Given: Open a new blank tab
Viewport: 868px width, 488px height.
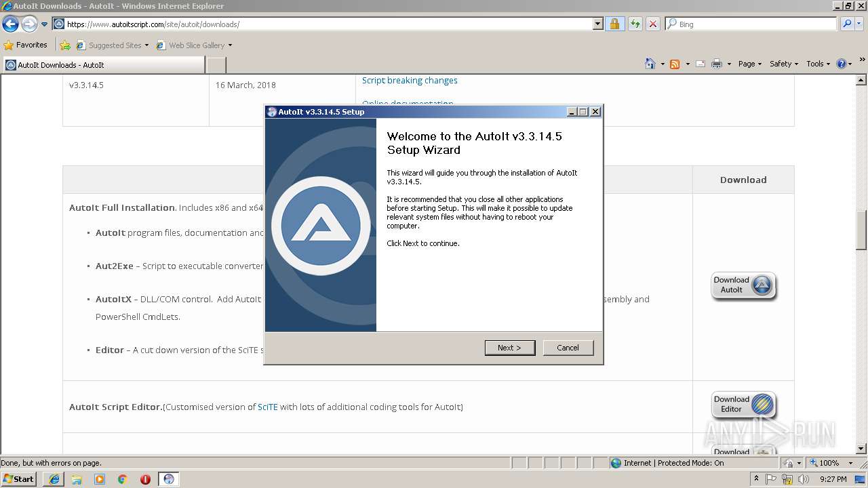Looking at the screenshot, I should pos(216,65).
